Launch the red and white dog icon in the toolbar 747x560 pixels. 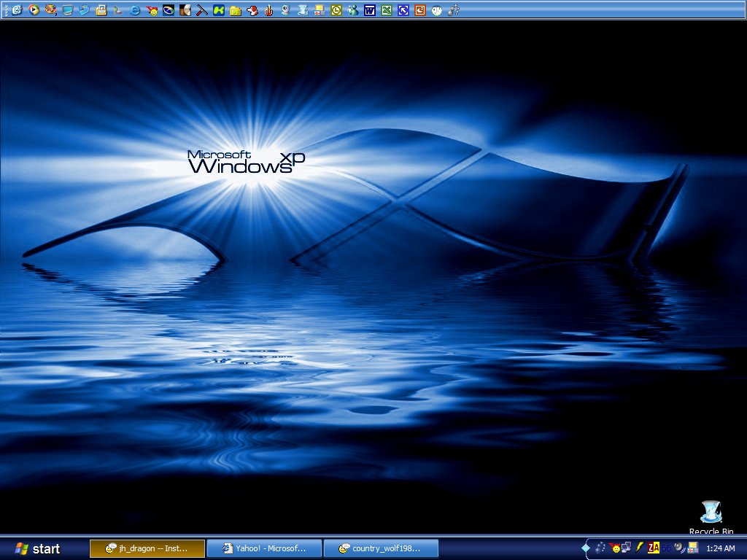click(x=252, y=9)
